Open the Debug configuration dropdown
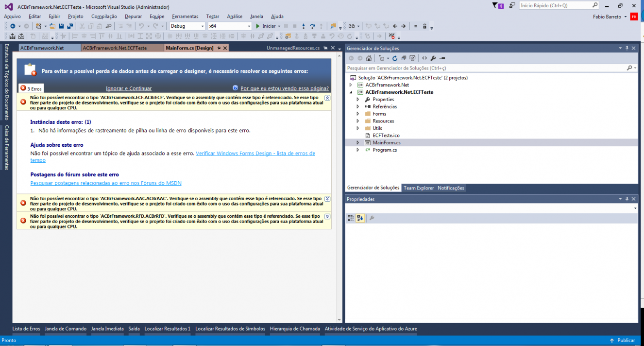644x346 pixels. point(187,26)
